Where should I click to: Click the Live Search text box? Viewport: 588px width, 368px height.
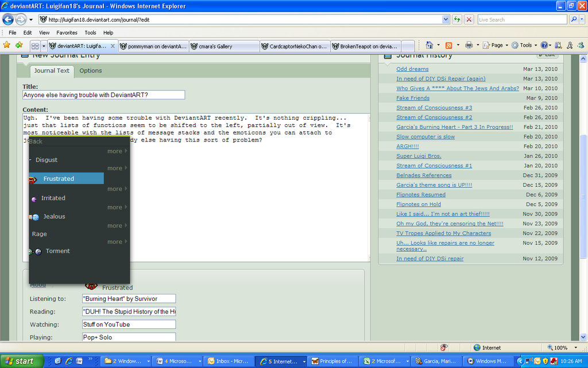(522, 20)
